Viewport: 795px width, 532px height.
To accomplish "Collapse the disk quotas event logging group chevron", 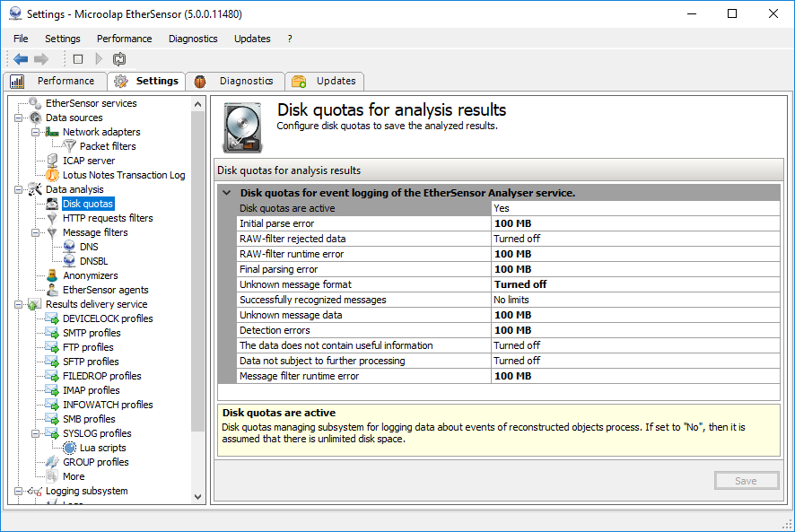I will point(227,193).
